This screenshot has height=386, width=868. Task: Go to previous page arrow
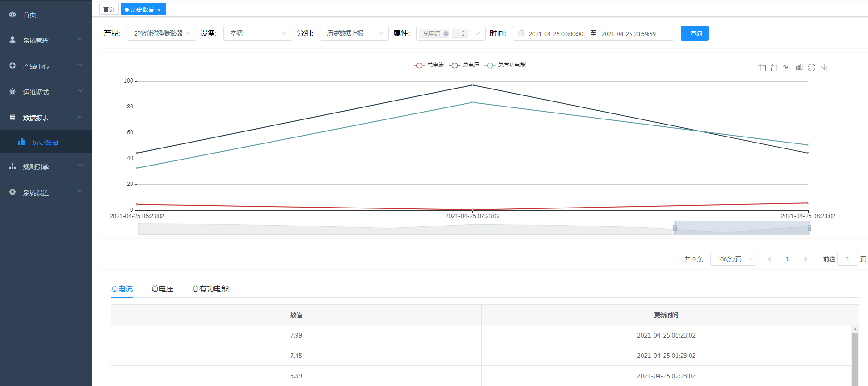click(769, 259)
